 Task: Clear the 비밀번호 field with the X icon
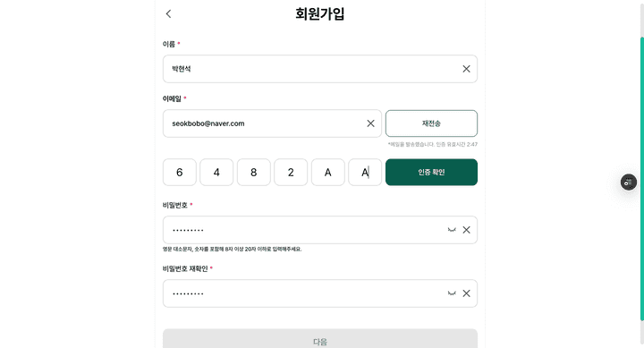[466, 230]
